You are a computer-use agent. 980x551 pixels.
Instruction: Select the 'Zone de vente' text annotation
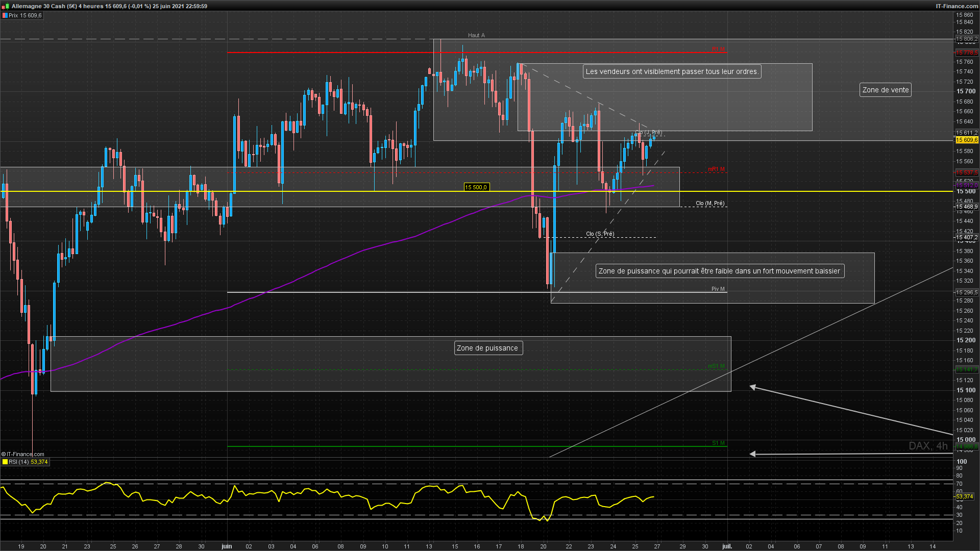click(x=885, y=90)
